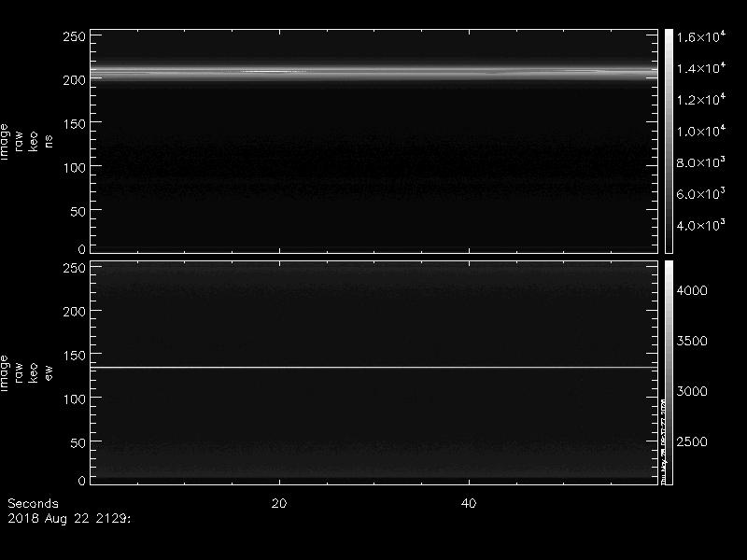This screenshot has height=560, width=747.
Task: Click the '50' y-axis label of the ns plot
Action: 78,212
